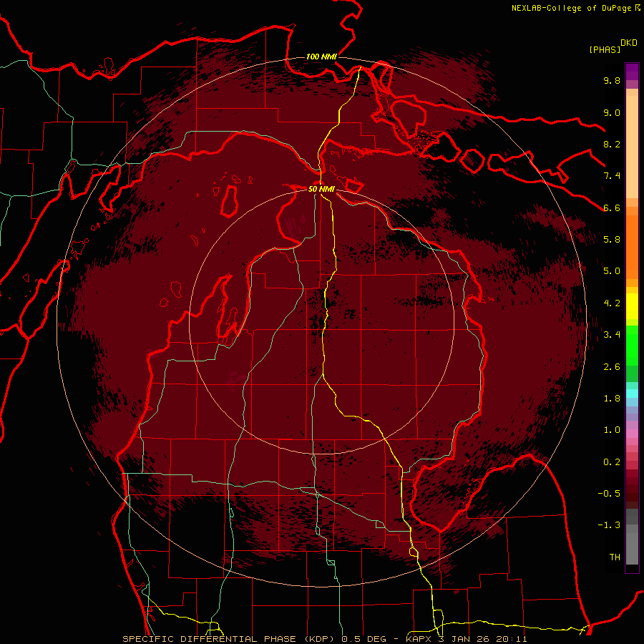The image size is (644, 644).
Task: Click the NEXLAB-College of DuPage credit text
Action: tap(571, 8)
